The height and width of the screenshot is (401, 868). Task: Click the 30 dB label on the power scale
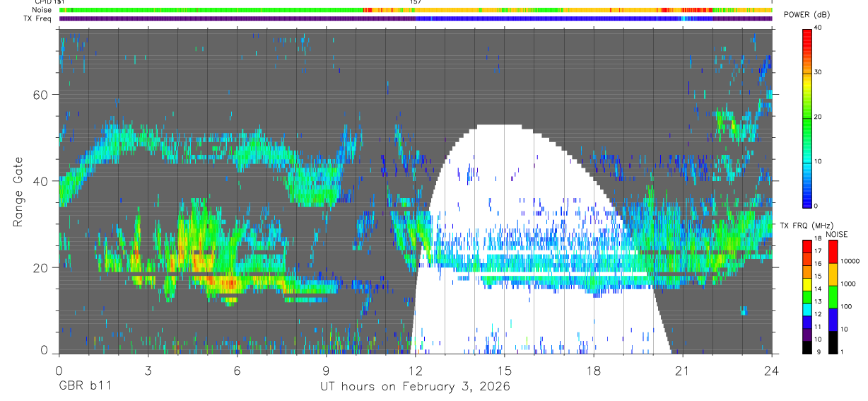click(x=819, y=72)
